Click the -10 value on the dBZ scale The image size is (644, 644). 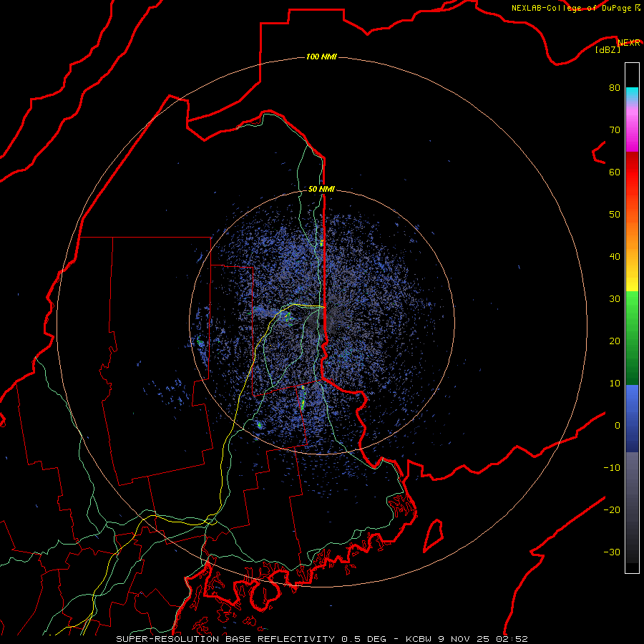[612, 468]
